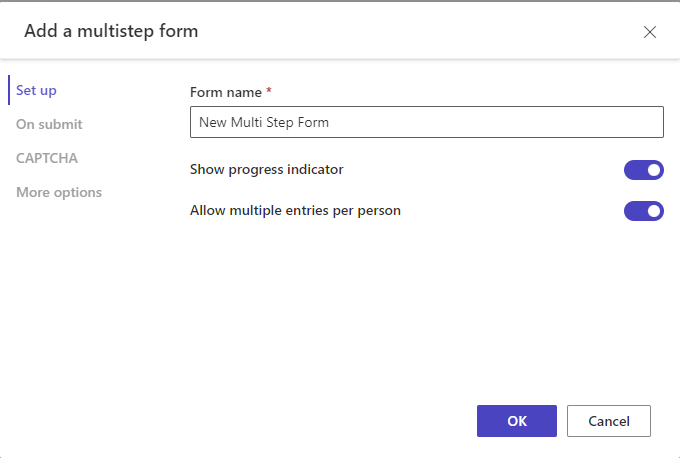Image resolution: width=680 pixels, height=458 pixels.
Task: Close the Add a multistep form dialog
Action: point(650,32)
